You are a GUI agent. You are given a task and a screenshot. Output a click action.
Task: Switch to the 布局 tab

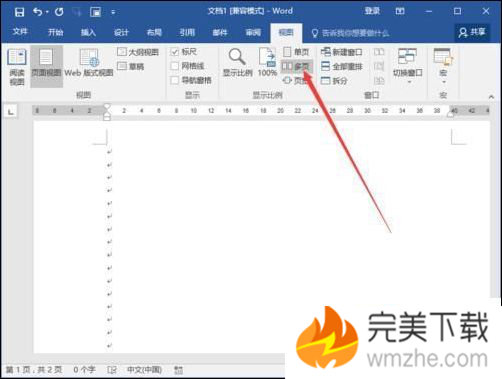(154, 32)
